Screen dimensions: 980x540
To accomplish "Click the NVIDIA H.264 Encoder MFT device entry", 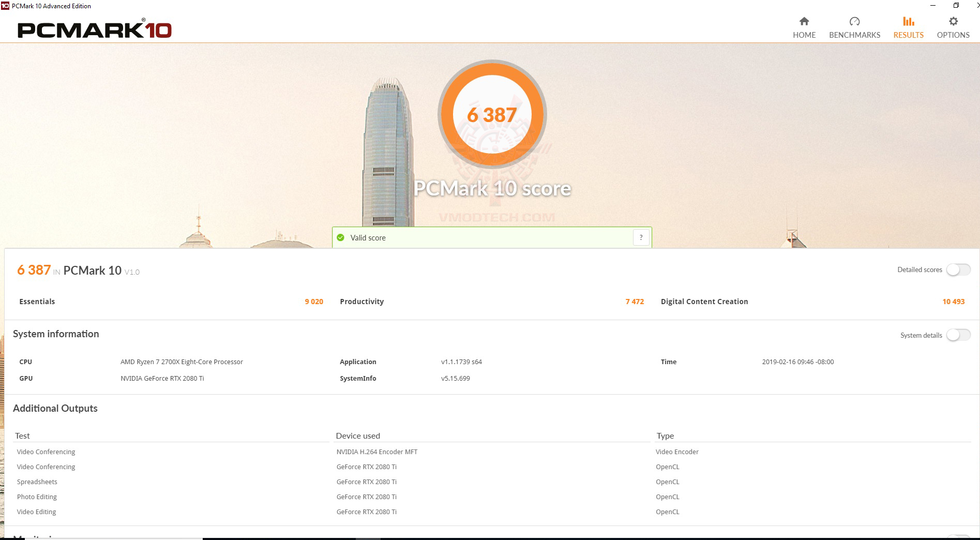I will (376, 452).
